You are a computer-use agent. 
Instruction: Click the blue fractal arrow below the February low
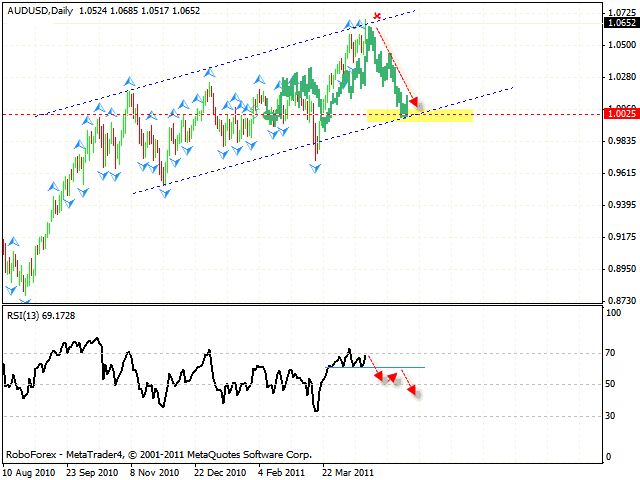[x=317, y=168]
